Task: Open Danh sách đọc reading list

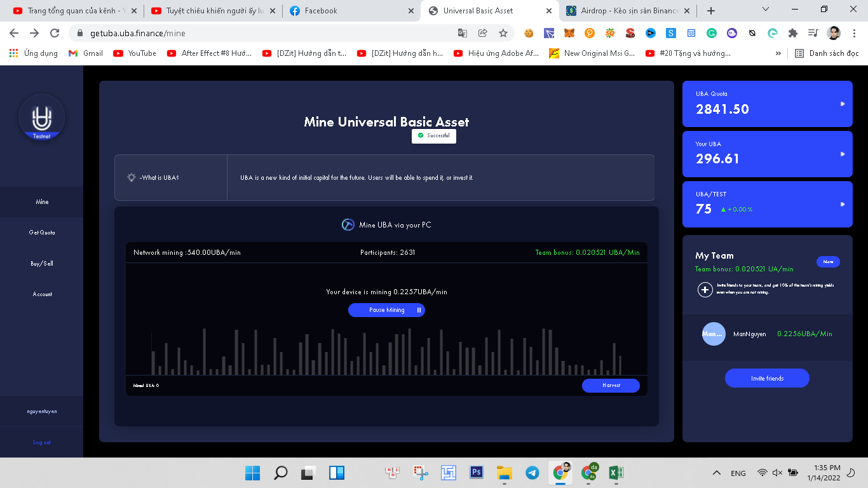Action: tap(827, 53)
